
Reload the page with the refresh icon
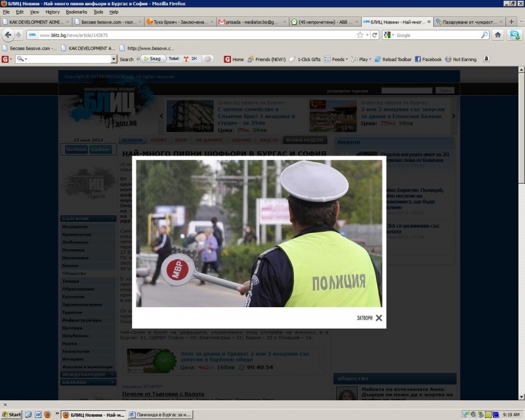click(375, 35)
